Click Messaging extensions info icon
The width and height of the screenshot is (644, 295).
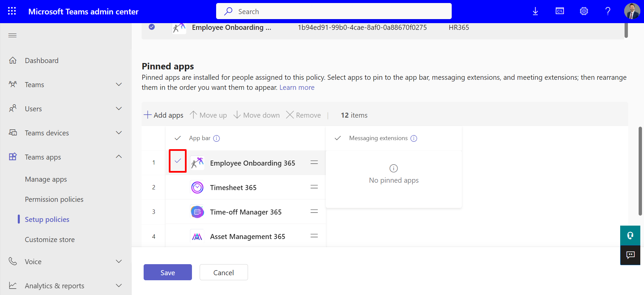[414, 138]
